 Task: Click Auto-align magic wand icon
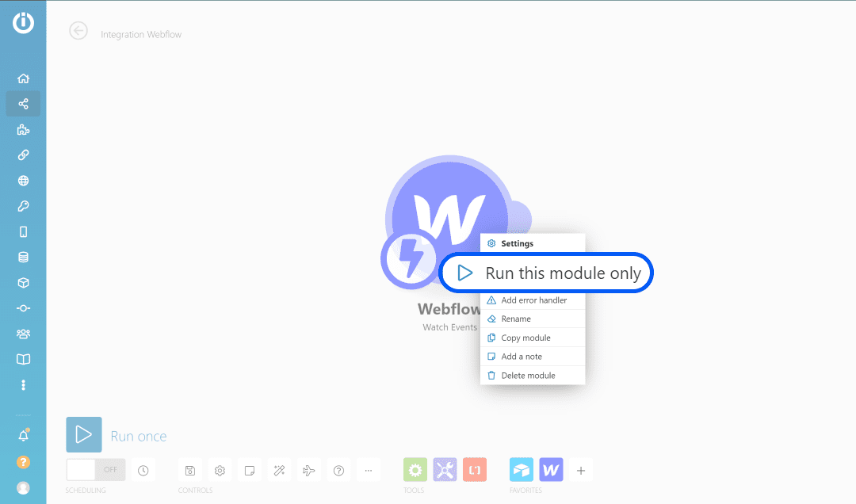coord(280,470)
